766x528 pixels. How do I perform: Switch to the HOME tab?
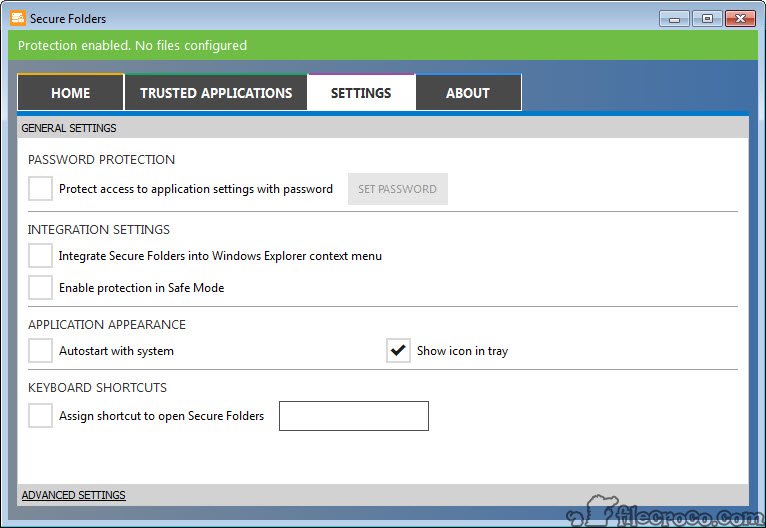[70, 93]
